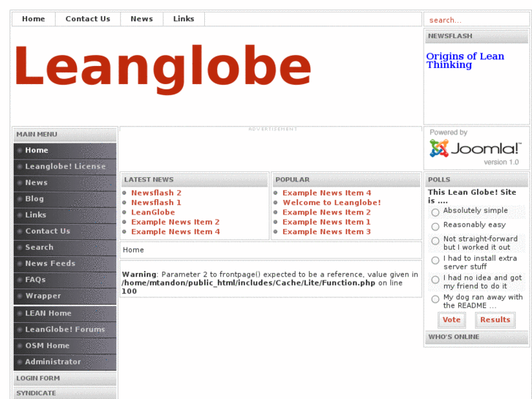532x399 pixels.
Task: Open FAQs in the Main Menu
Action: pyautogui.click(x=65, y=280)
